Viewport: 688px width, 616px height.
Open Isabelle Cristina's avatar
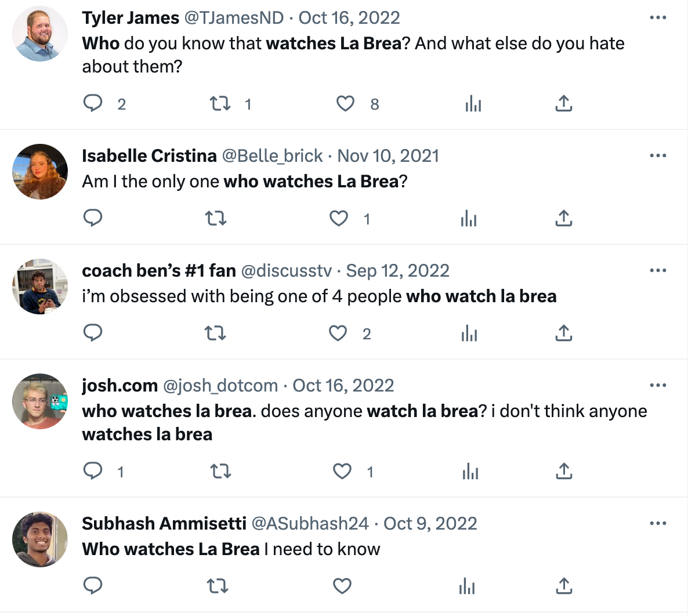[40, 172]
